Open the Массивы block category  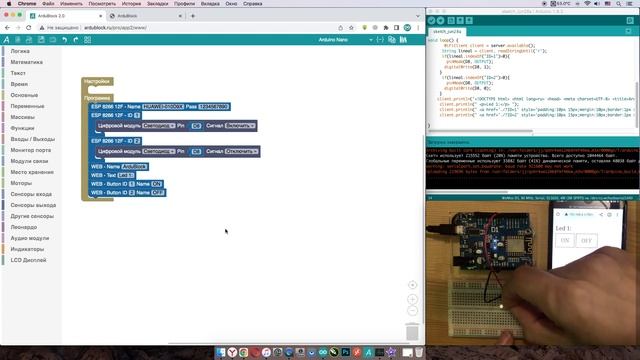[22, 117]
